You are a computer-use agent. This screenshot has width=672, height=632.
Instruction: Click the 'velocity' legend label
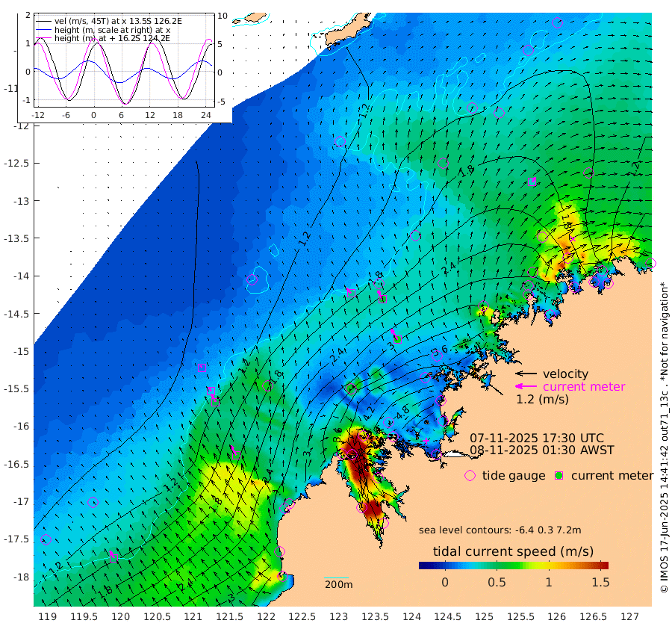565,374
